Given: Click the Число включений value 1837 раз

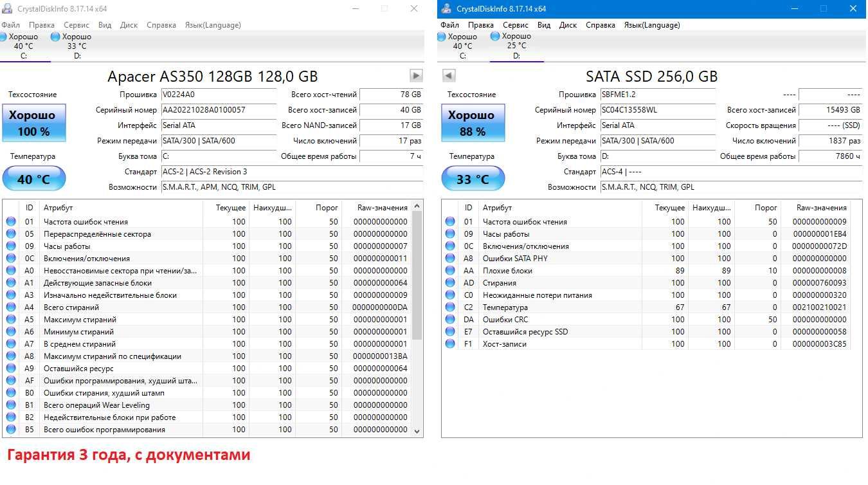Looking at the screenshot, I should (830, 141).
